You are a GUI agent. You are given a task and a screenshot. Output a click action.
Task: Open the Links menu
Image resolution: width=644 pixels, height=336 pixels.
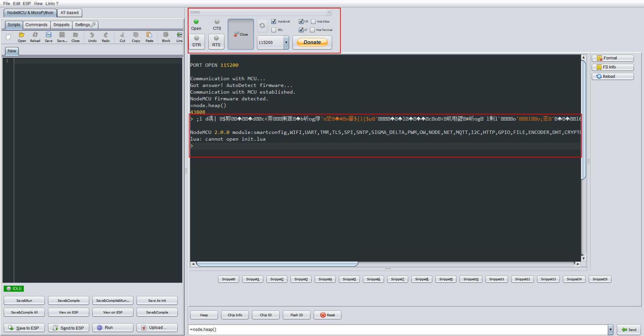coord(50,4)
